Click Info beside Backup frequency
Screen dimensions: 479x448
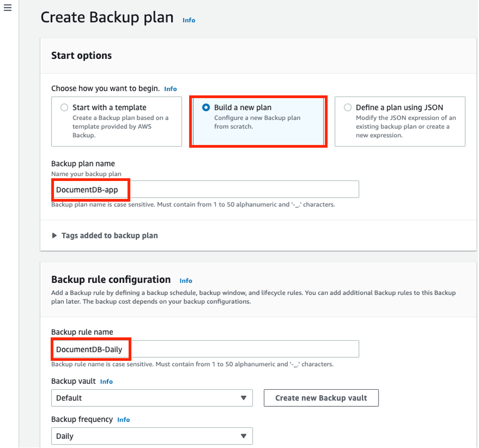click(124, 420)
